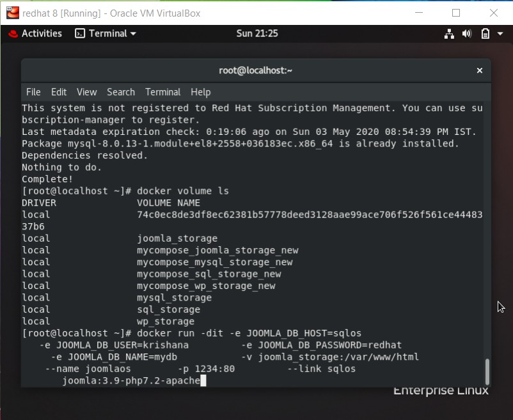Screen dimensions: 513x420
Task: Click the 'sql_storage' volume name
Action: [x=168, y=309]
